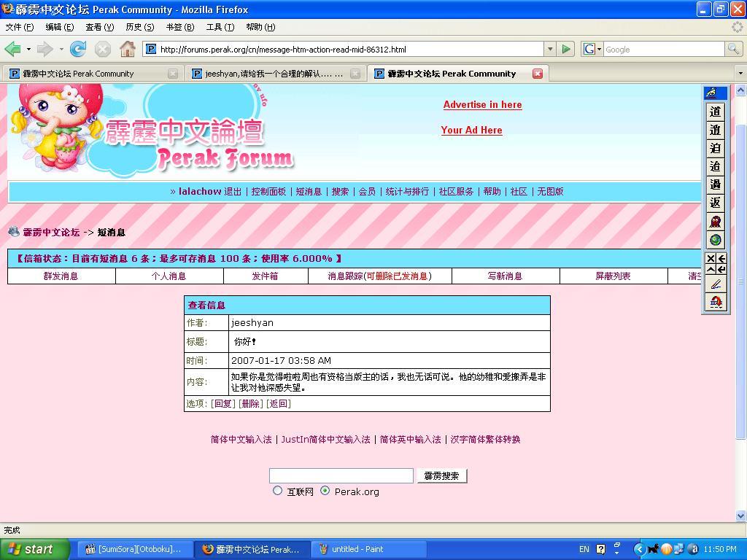The width and height of the screenshot is (747, 560).
Task: Switch to untitled - Paint in taskbar
Action: pos(368,549)
